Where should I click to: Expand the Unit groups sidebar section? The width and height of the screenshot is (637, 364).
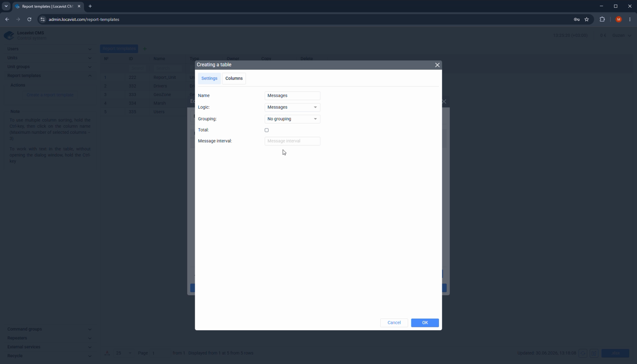(x=49, y=67)
